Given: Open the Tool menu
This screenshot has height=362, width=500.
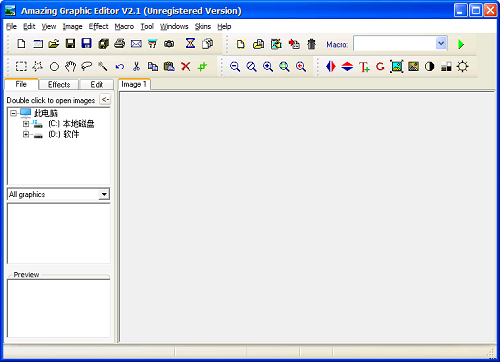Looking at the screenshot, I should pyautogui.click(x=147, y=26).
